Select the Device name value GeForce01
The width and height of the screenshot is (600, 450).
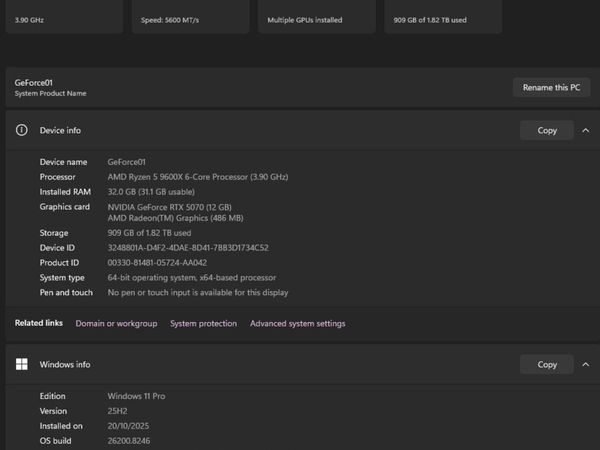tap(127, 162)
